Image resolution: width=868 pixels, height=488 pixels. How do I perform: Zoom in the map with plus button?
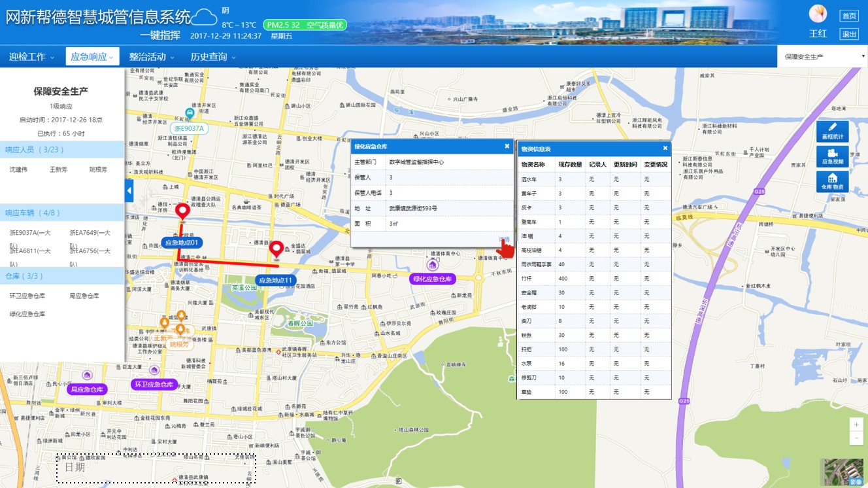pyautogui.click(x=856, y=425)
